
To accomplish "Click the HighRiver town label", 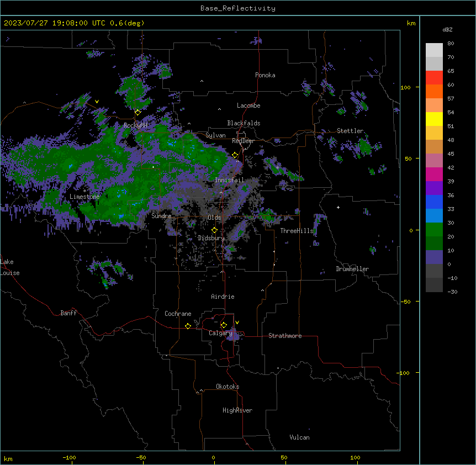I will (237, 410).
